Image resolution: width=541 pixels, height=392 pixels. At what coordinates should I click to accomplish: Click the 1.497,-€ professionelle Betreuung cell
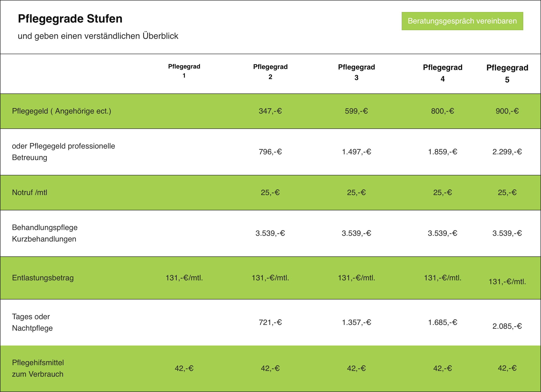[x=356, y=152]
